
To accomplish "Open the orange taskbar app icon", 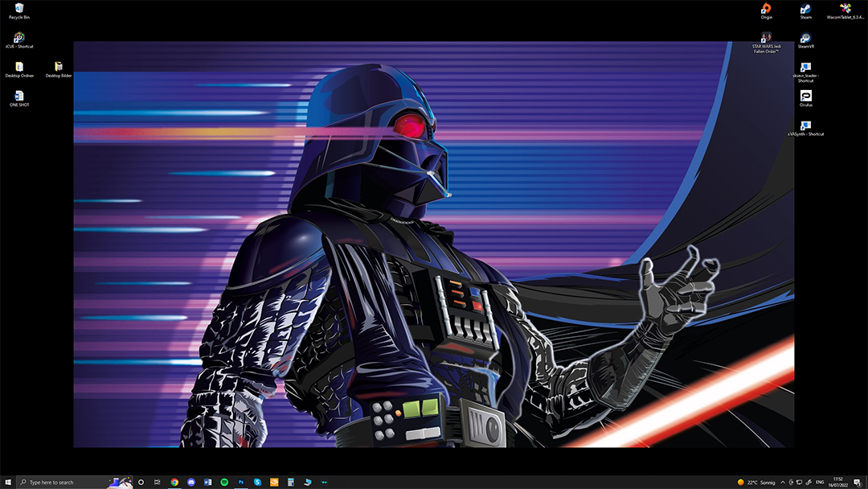I will [274, 482].
